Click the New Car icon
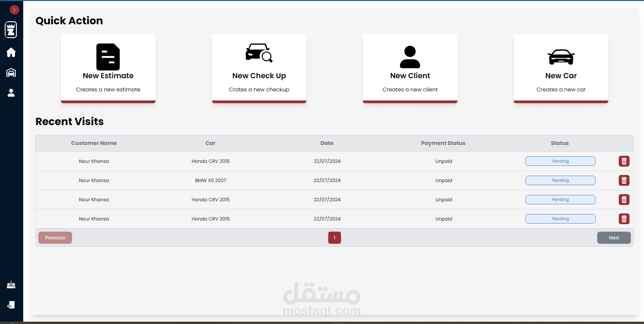Image resolution: width=644 pixels, height=324 pixels. [561, 57]
